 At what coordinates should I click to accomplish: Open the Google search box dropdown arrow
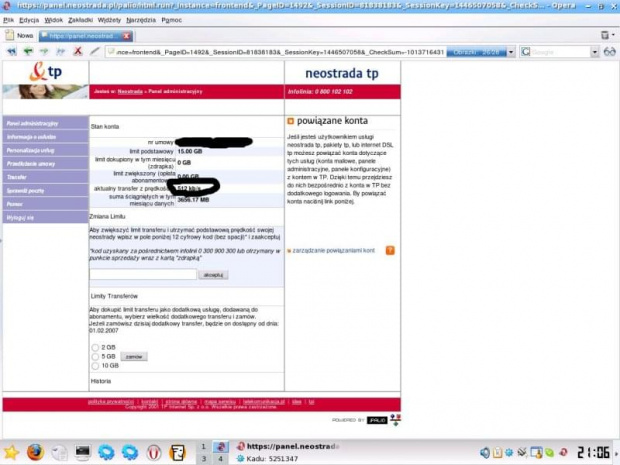[595, 52]
